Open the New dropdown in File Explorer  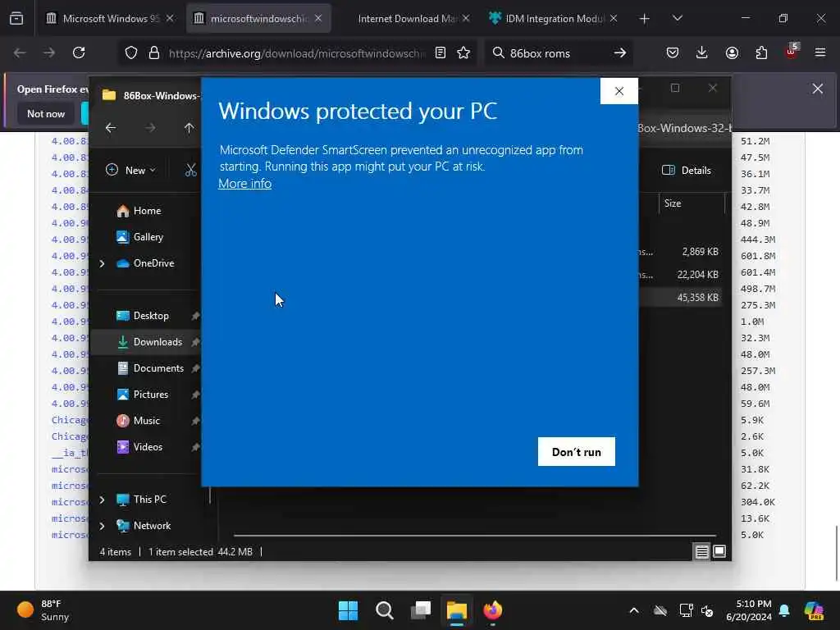click(130, 171)
